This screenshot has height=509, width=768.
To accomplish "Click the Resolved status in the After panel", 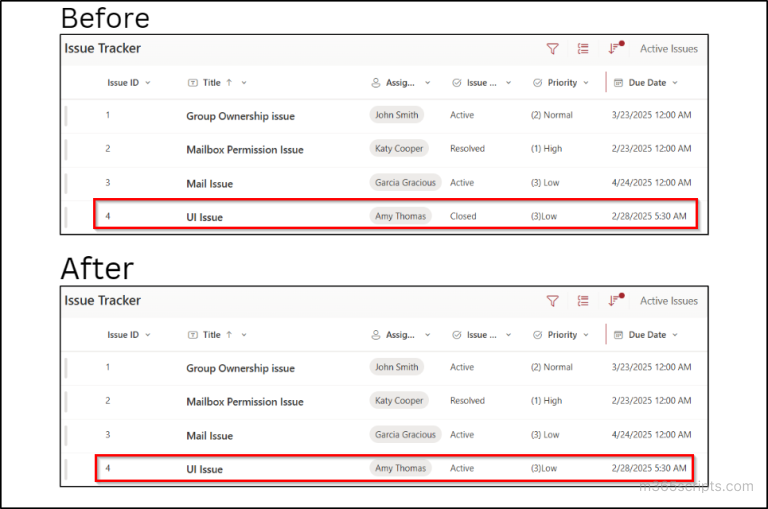I will (467, 400).
